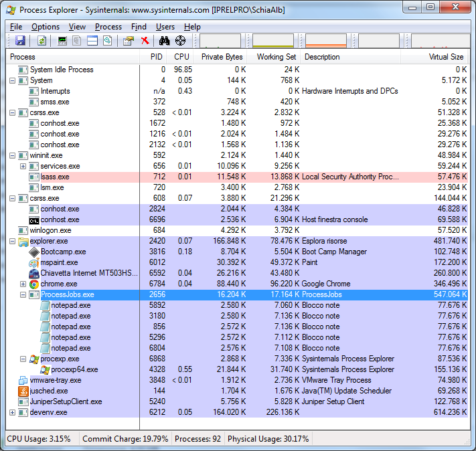Click the jusched.exe Java icon
Image resolution: width=476 pixels, height=451 pixels.
coord(23,391)
